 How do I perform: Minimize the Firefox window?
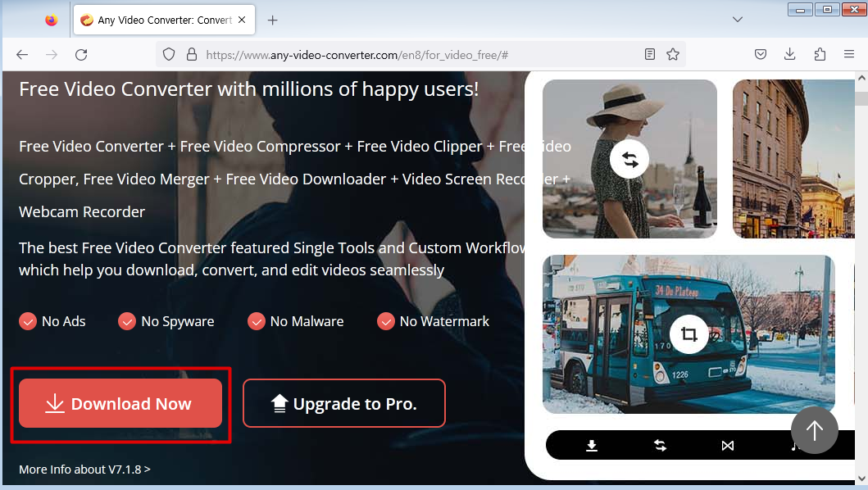(x=800, y=9)
